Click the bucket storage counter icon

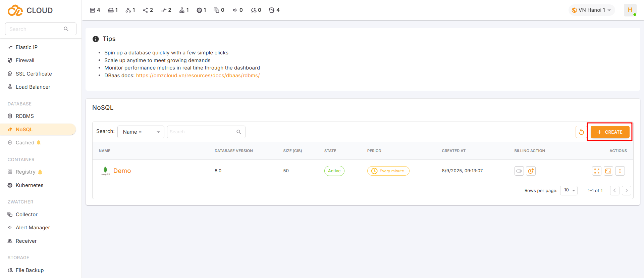[272, 10]
